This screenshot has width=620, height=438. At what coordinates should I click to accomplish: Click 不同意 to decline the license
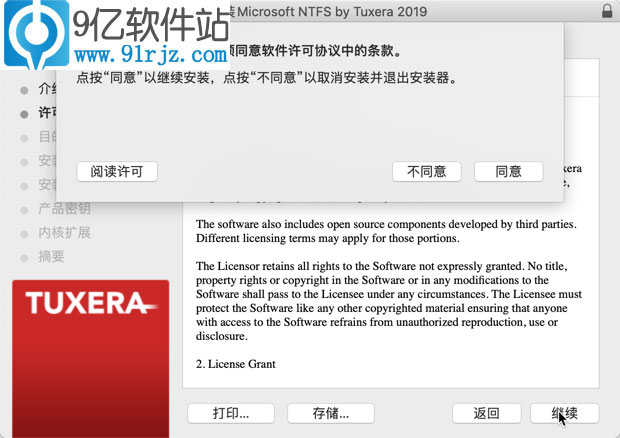coord(427,172)
